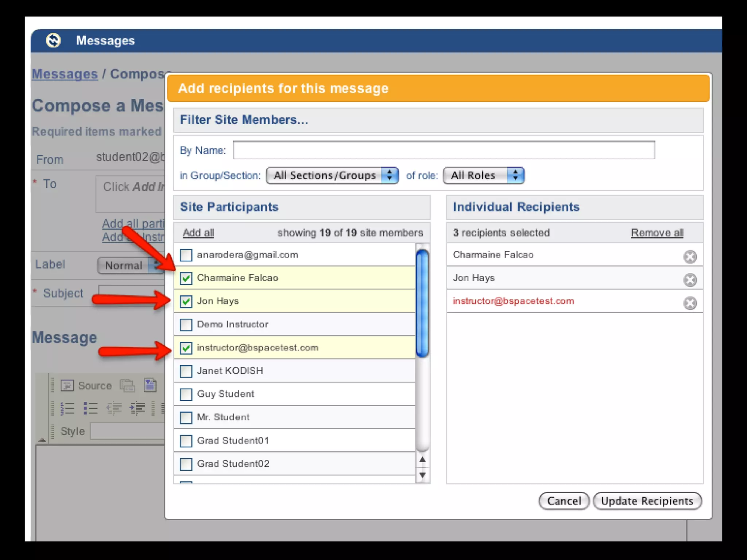Image resolution: width=747 pixels, height=560 pixels.
Task: Click the Messages refresh icon in header
Action: tap(53, 40)
